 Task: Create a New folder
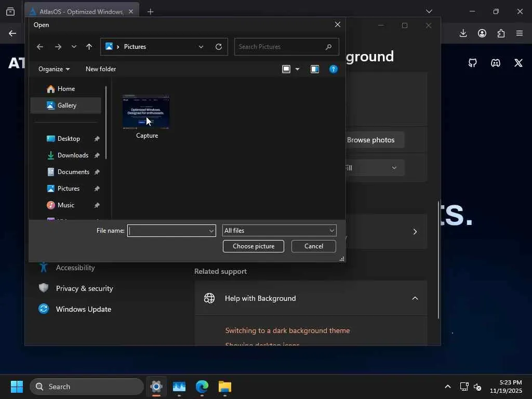(101, 69)
